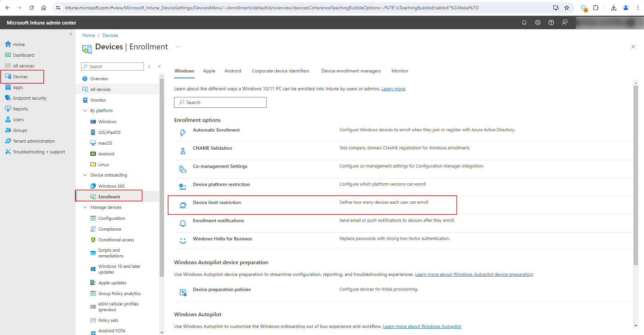Open CNAME Validation settings

point(212,148)
